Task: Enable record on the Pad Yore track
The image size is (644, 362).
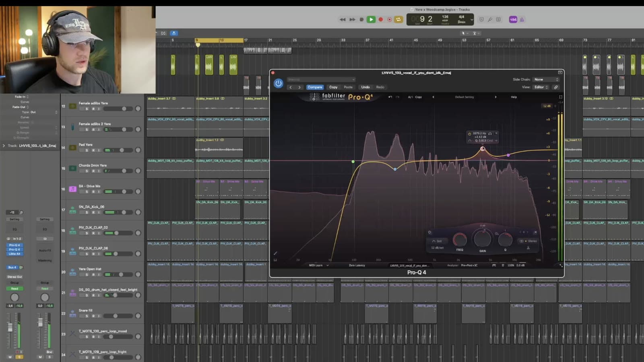Action: point(93,150)
